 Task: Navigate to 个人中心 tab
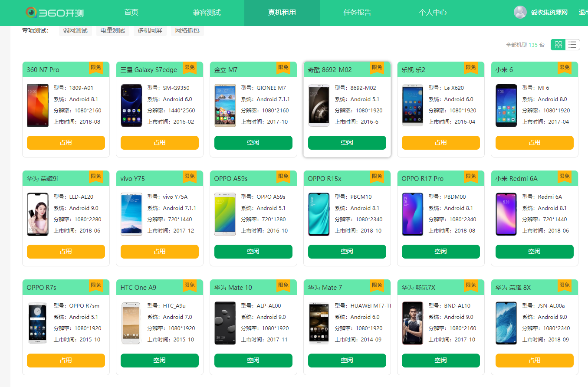click(x=433, y=13)
